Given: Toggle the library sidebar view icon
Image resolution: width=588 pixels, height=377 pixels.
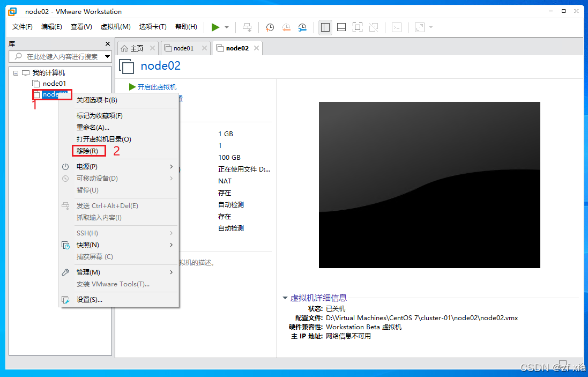Looking at the screenshot, I should click(x=325, y=27).
